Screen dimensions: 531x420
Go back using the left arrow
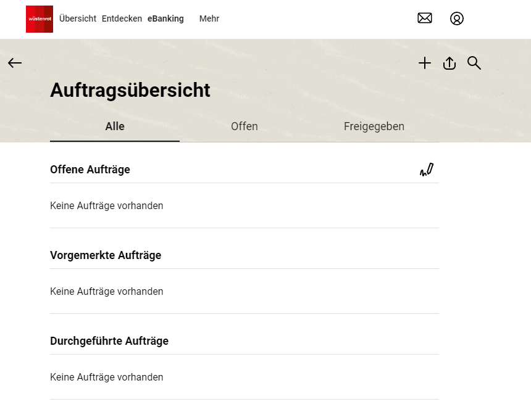coord(15,63)
